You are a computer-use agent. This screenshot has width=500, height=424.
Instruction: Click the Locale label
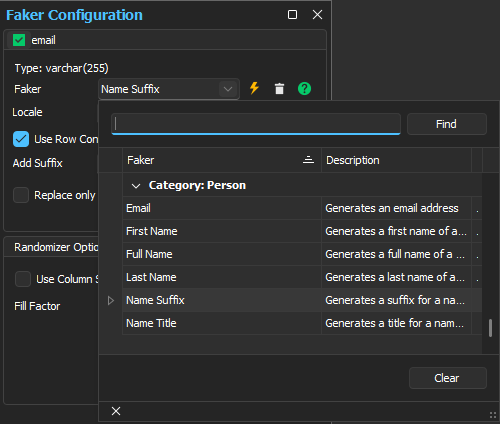(x=27, y=112)
